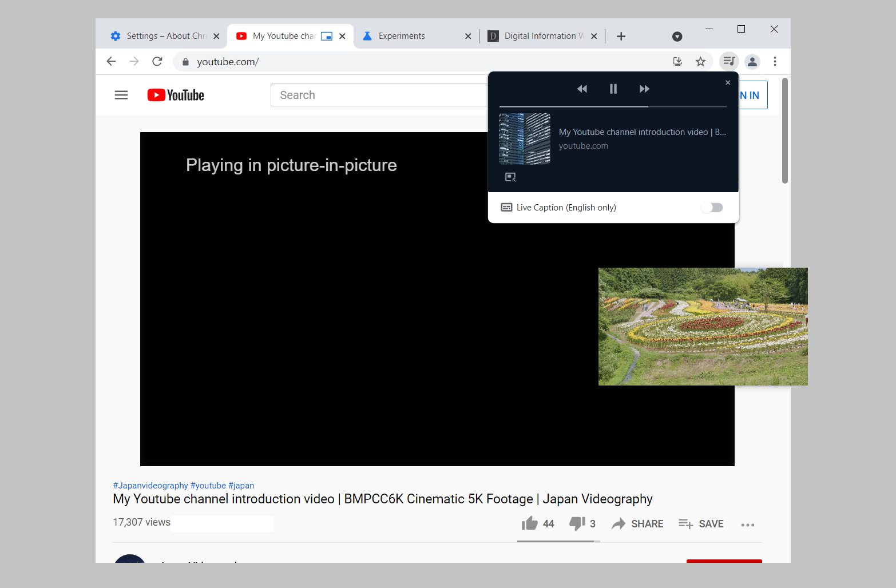Close the Digital Information tab
896x588 pixels.
coord(594,36)
